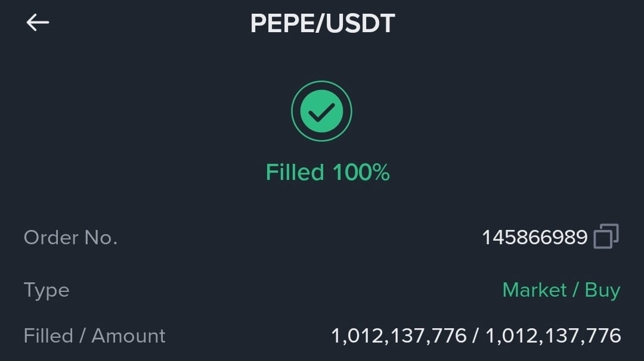Tap the word Market in Type row
The height and width of the screenshot is (361, 644).
(x=534, y=290)
